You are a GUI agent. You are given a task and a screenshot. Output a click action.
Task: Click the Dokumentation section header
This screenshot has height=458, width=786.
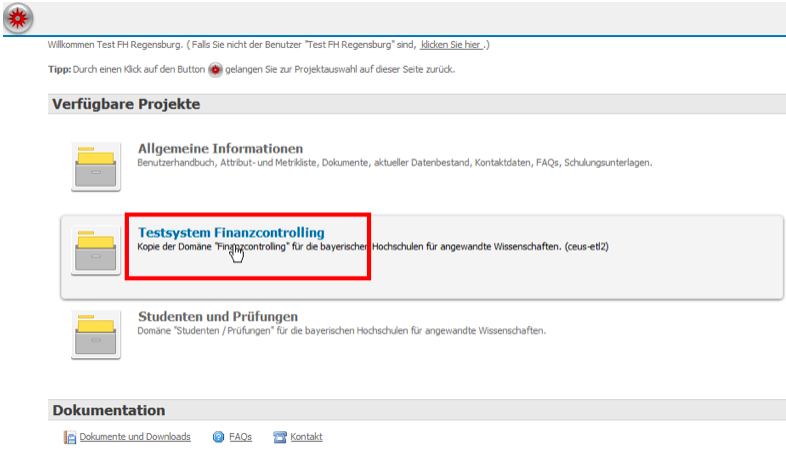click(x=108, y=410)
